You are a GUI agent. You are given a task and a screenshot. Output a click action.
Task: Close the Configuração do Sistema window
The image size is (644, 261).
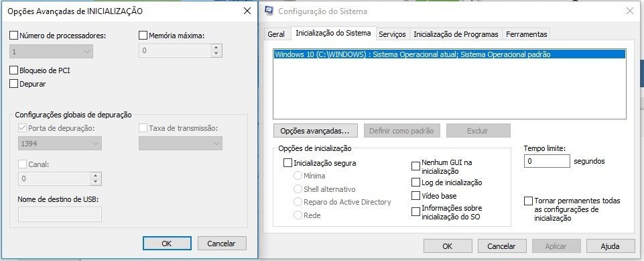click(x=630, y=11)
